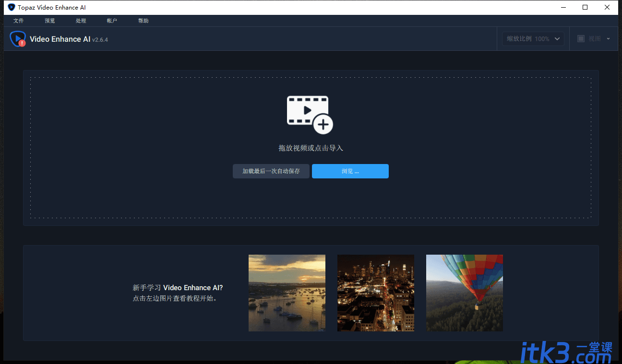Open the 帐户 menu
Image resolution: width=622 pixels, height=364 pixels.
click(x=112, y=21)
